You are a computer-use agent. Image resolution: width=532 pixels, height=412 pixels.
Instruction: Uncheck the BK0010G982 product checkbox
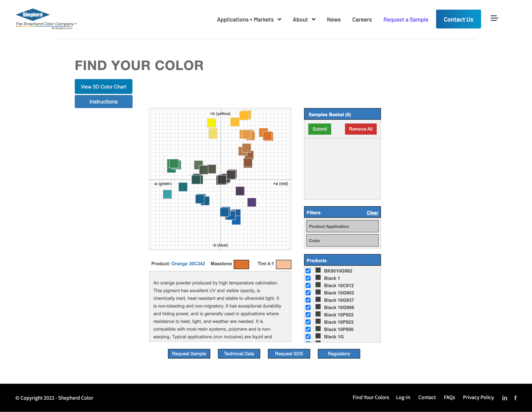click(308, 271)
